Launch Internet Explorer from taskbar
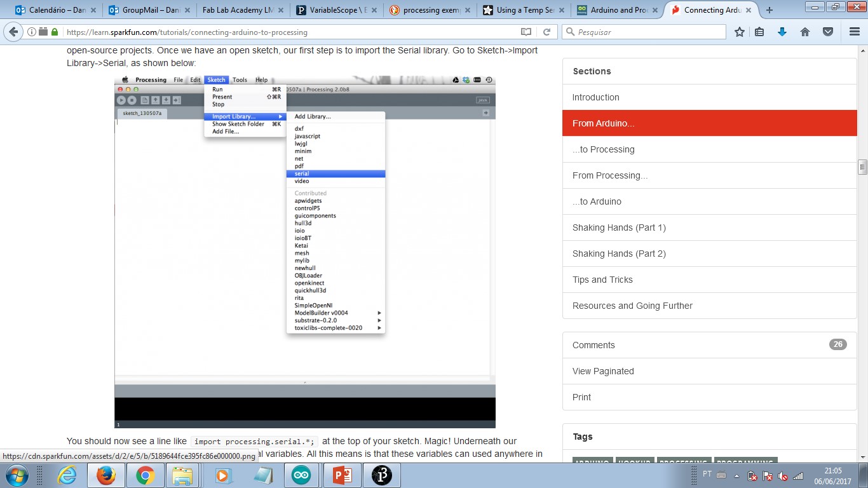Screen dimensions: 868x488 [66, 475]
